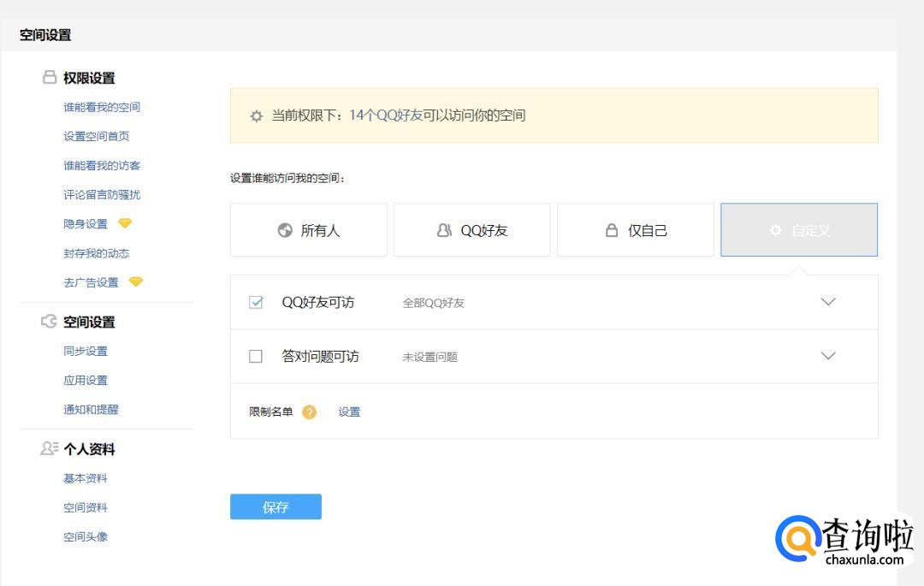Open 谁能看我的访客 in the sidebar
Image resolution: width=924 pixels, height=586 pixels.
[x=102, y=165]
